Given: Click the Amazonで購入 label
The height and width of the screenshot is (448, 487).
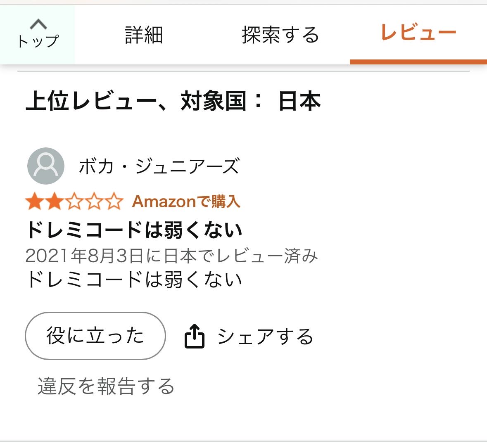Looking at the screenshot, I should point(186,201).
